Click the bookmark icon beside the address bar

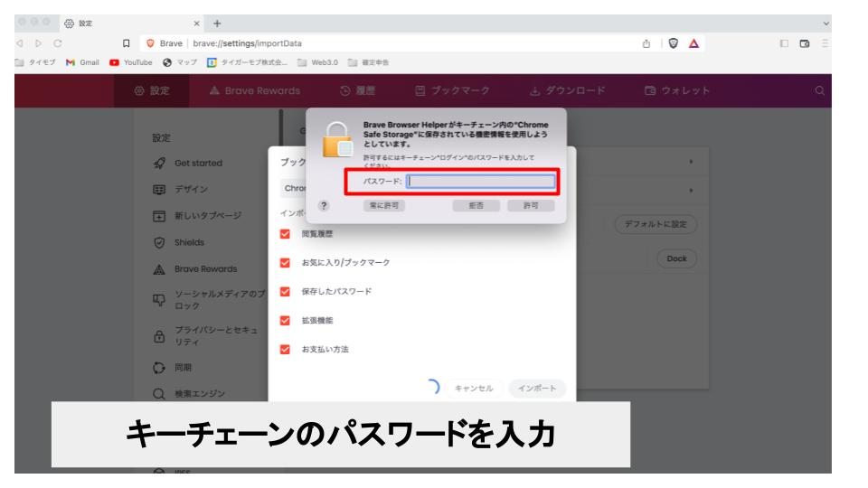click(127, 43)
